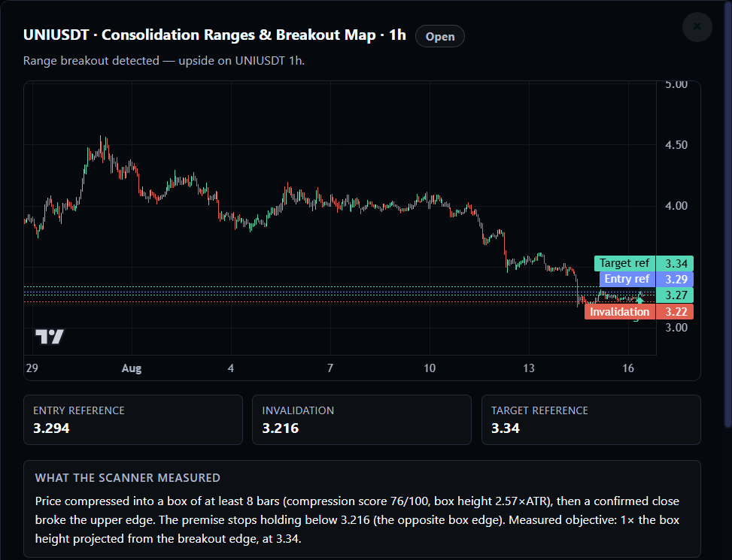This screenshot has height=560, width=732.
Task: Click the 4 date axis label
Action: (x=231, y=368)
